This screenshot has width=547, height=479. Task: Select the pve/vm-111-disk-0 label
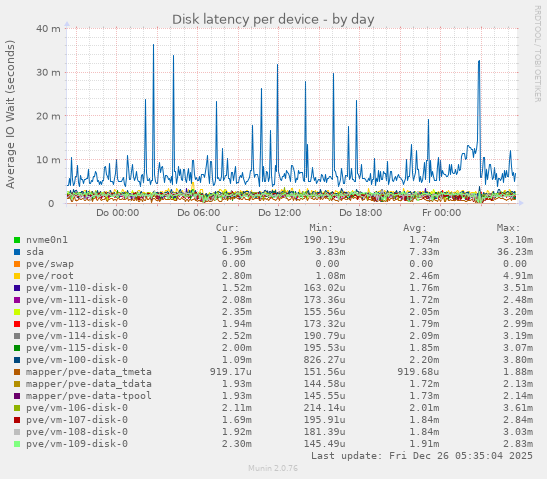[x=77, y=300]
